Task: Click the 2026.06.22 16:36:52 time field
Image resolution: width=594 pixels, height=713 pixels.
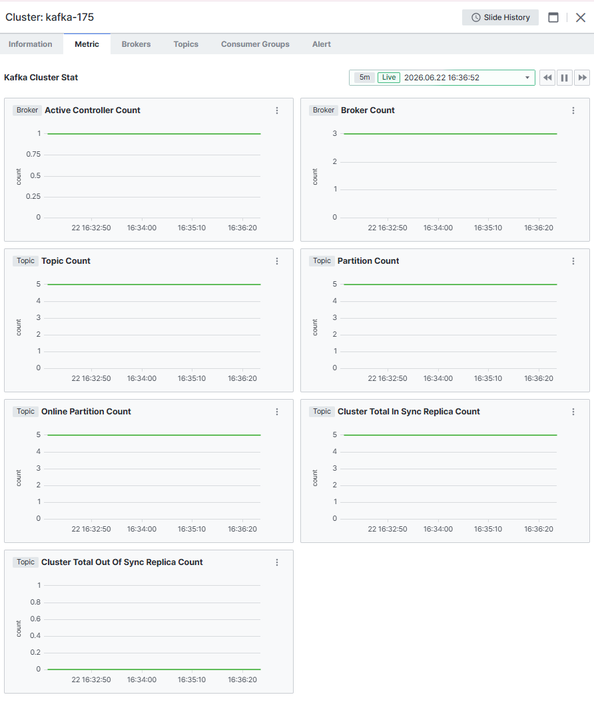Action: pos(442,78)
